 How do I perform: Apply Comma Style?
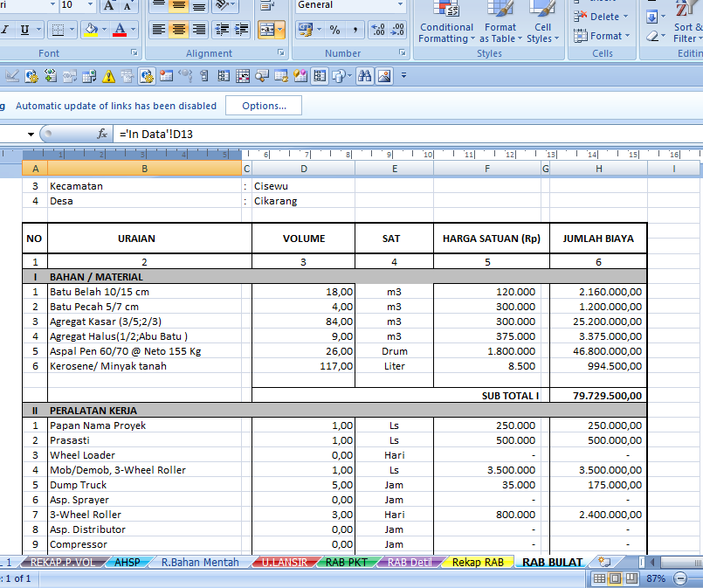click(355, 30)
